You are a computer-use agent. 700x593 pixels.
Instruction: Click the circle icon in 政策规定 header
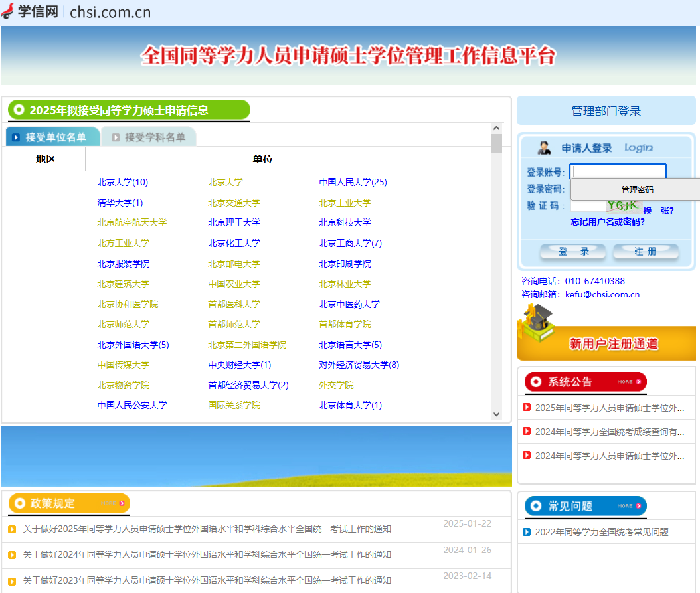(x=20, y=503)
